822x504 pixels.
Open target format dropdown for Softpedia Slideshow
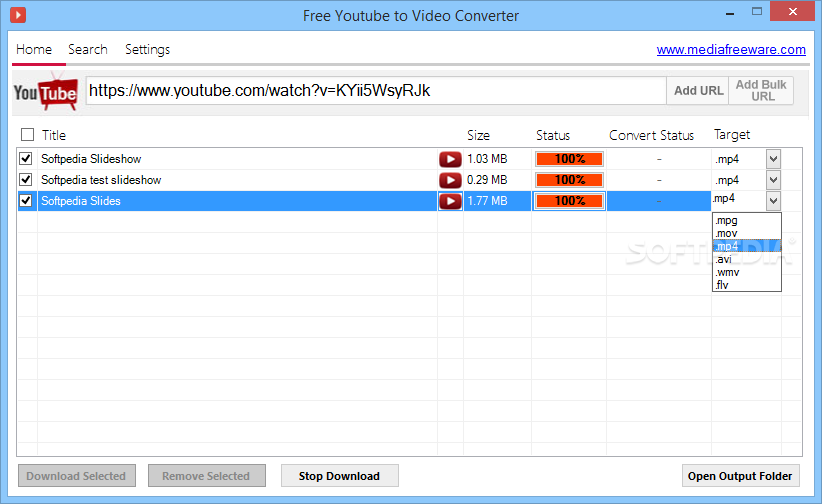coord(773,159)
